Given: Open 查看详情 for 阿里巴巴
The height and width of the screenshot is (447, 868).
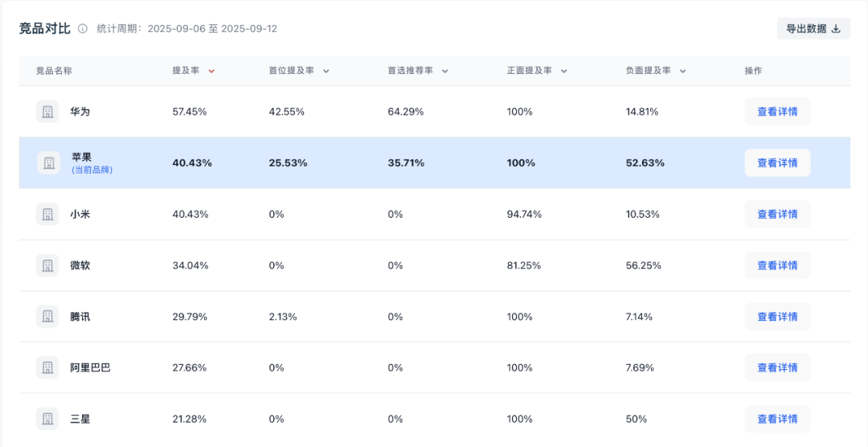Looking at the screenshot, I should tap(777, 367).
